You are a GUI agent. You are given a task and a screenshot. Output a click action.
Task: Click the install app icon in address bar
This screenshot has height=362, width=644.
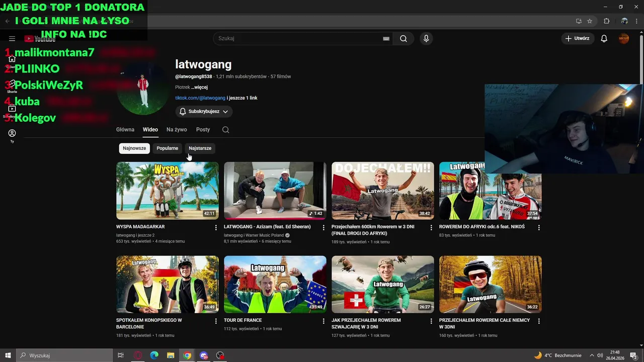tap(579, 21)
